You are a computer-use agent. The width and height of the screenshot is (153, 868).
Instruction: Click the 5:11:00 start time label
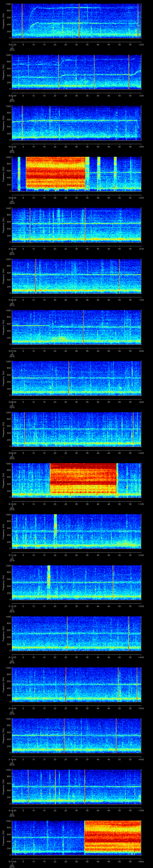point(12,555)
